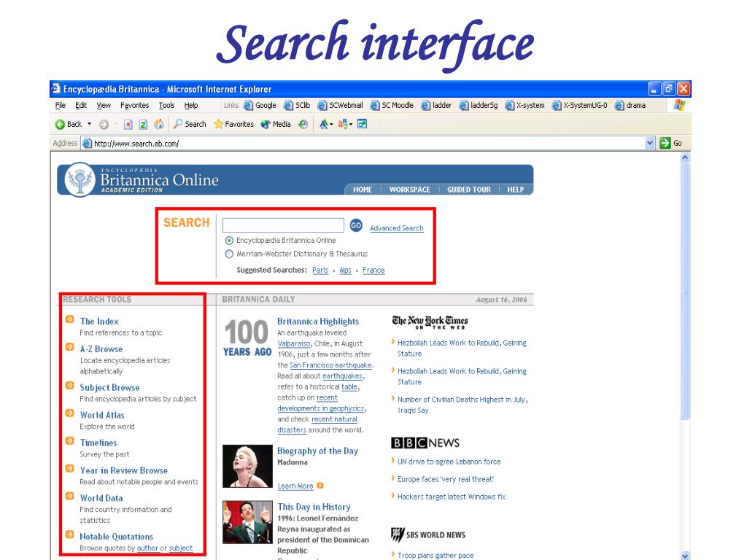Open Hackers target latest Windows fix headline
This screenshot has width=747, height=560.
451,497
